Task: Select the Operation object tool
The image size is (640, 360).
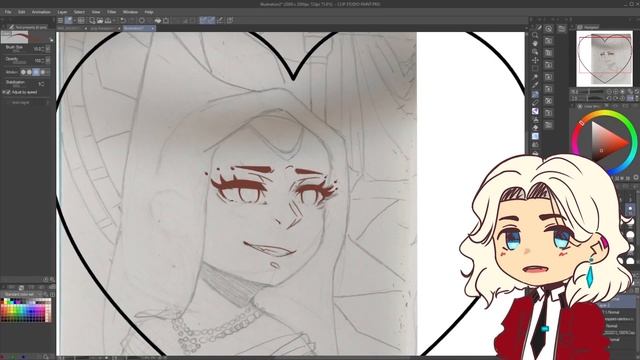Action: click(x=535, y=52)
